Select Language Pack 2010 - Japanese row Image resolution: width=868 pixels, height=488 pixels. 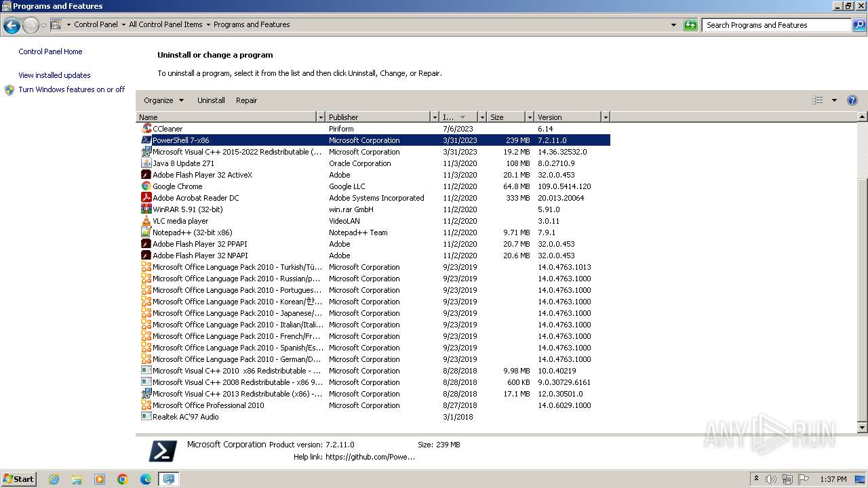(x=373, y=313)
